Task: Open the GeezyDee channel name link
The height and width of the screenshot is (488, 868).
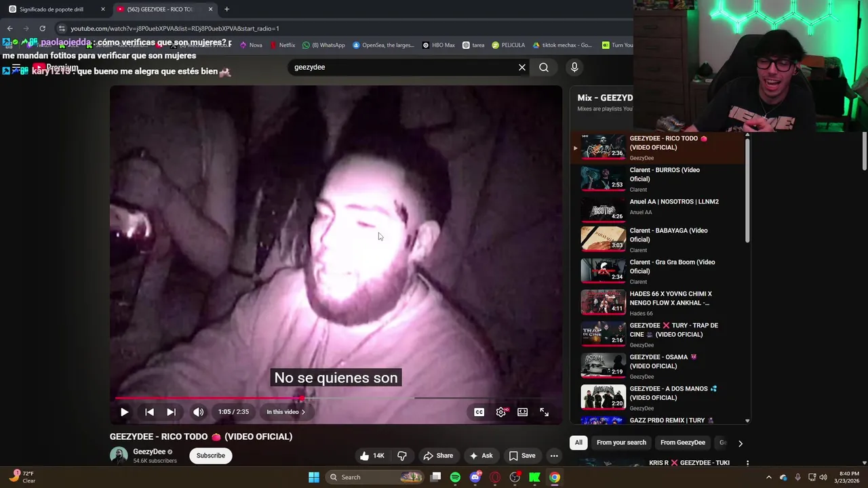Action: coord(149,451)
